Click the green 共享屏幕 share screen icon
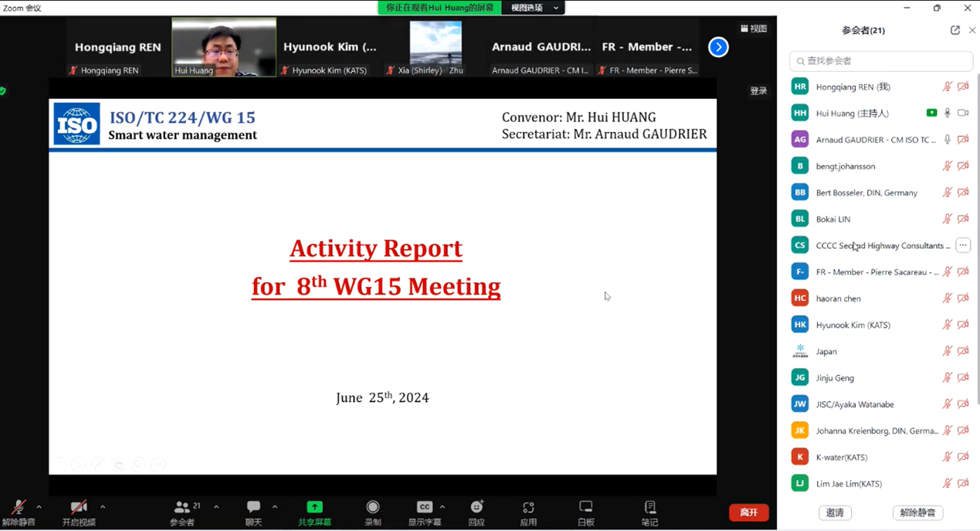The height and width of the screenshot is (531, 980). (314, 507)
